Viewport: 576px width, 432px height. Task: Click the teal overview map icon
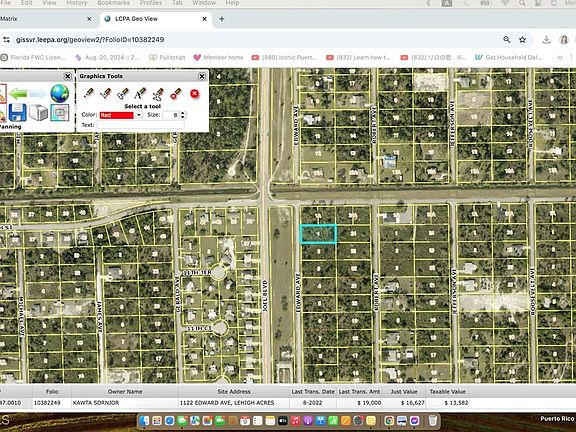60,112
